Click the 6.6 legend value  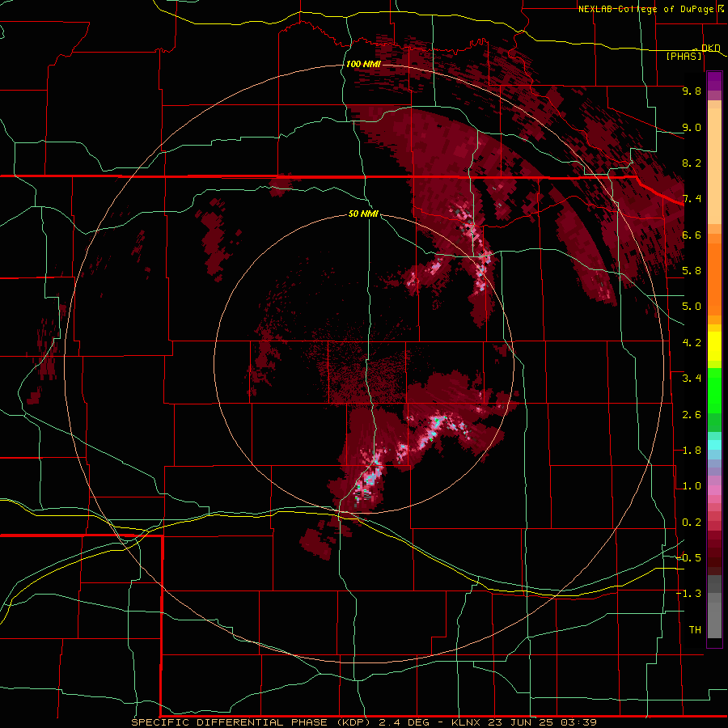[692, 235]
